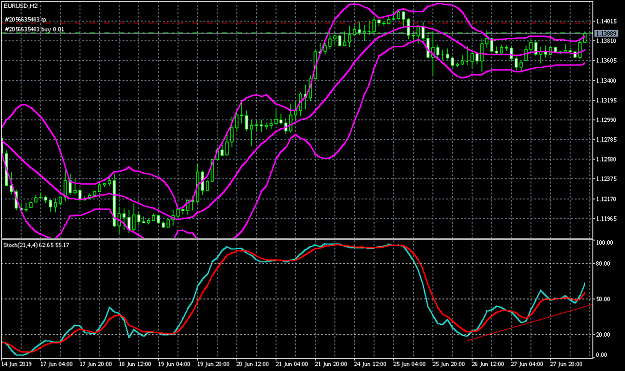The height and width of the screenshot is (371, 625).
Task: Click the 1.12990 price scale label
Action: (x=607, y=120)
